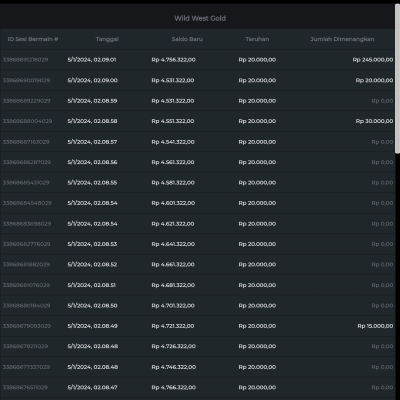Screen dimensions: 400x400
Task: Select balance Rp 4.621.322,00
Action: [173, 224]
